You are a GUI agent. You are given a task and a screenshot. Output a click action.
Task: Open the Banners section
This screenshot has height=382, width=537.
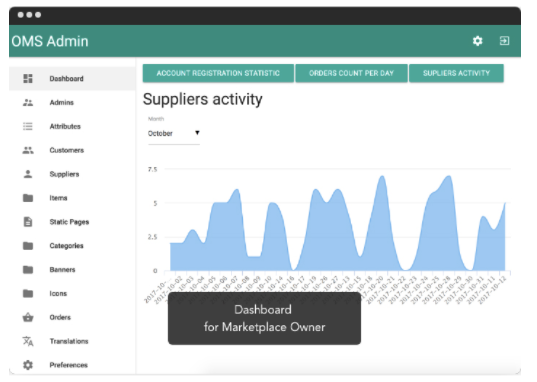point(72,270)
